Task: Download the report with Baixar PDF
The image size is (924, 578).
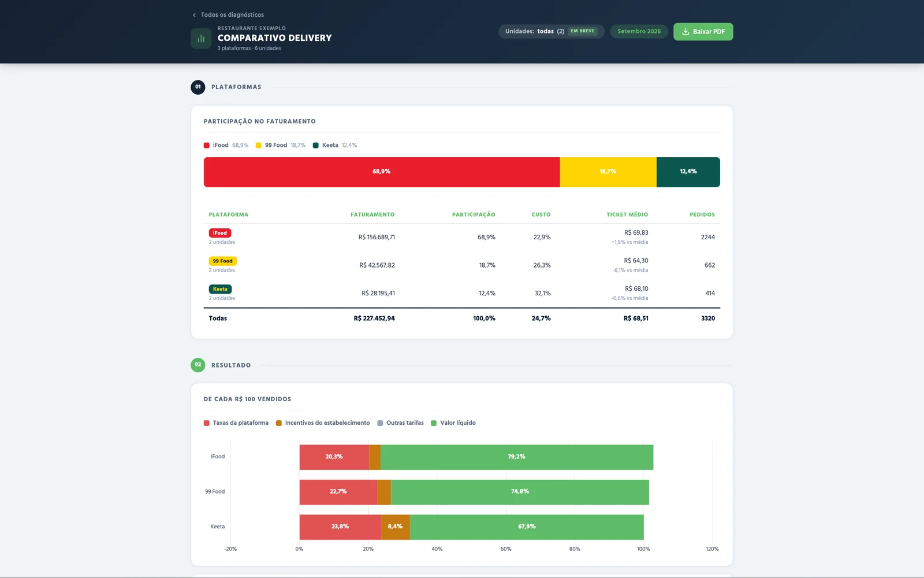Action: pyautogui.click(x=703, y=32)
